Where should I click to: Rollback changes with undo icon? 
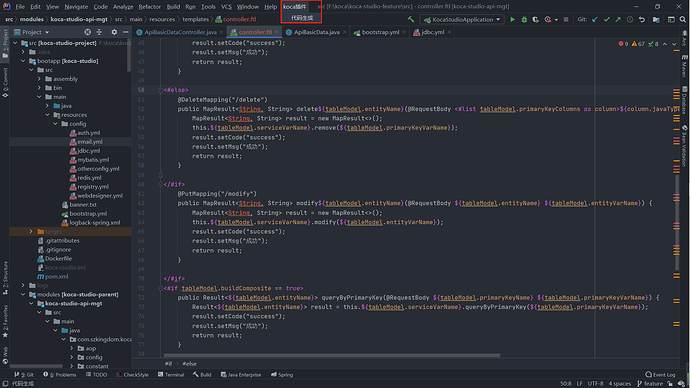tap(642, 19)
